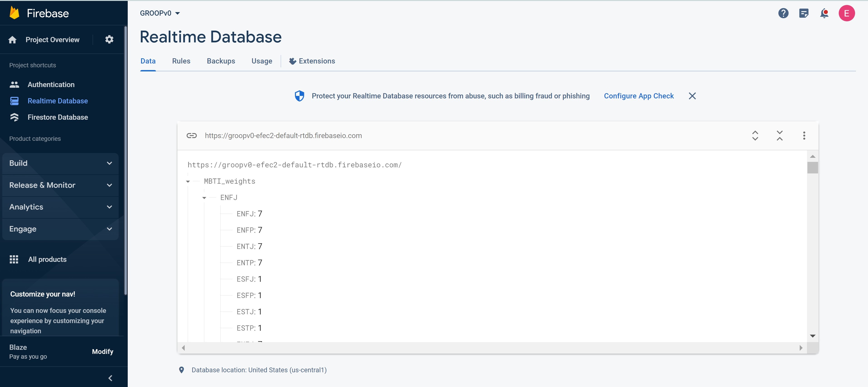Screen dimensions: 868x387
Task: Open project settings gear icon
Action: [109, 39]
